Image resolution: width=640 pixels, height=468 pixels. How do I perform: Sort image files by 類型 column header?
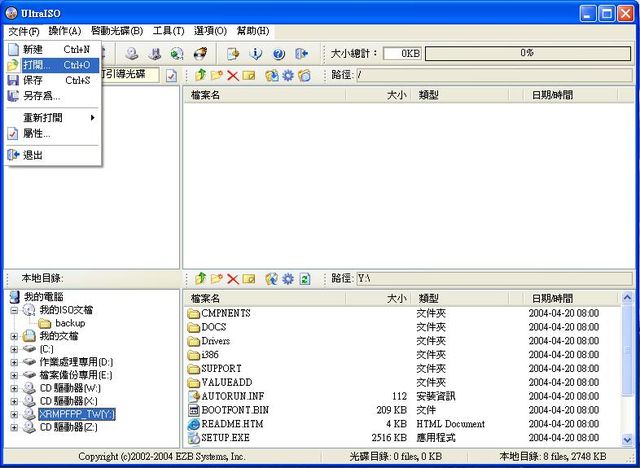(460, 95)
